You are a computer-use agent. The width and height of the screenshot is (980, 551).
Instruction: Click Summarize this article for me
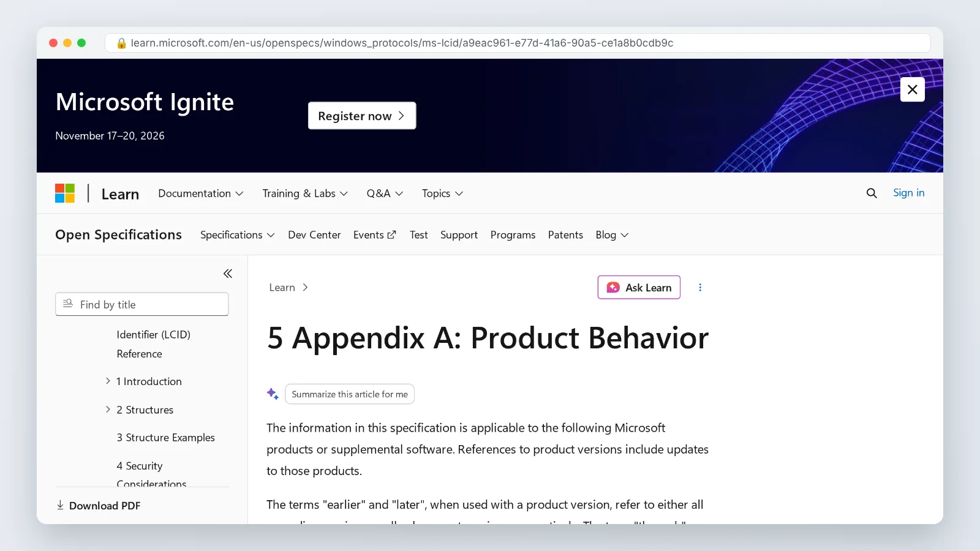tap(350, 394)
